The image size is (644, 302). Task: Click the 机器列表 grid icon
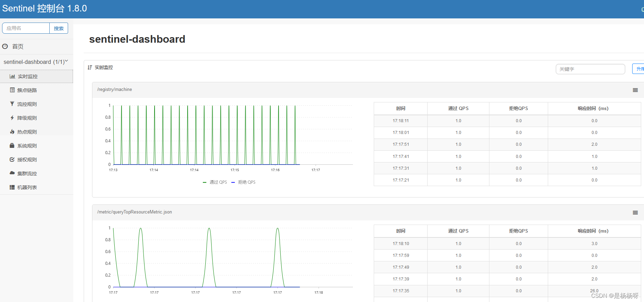[12, 187]
